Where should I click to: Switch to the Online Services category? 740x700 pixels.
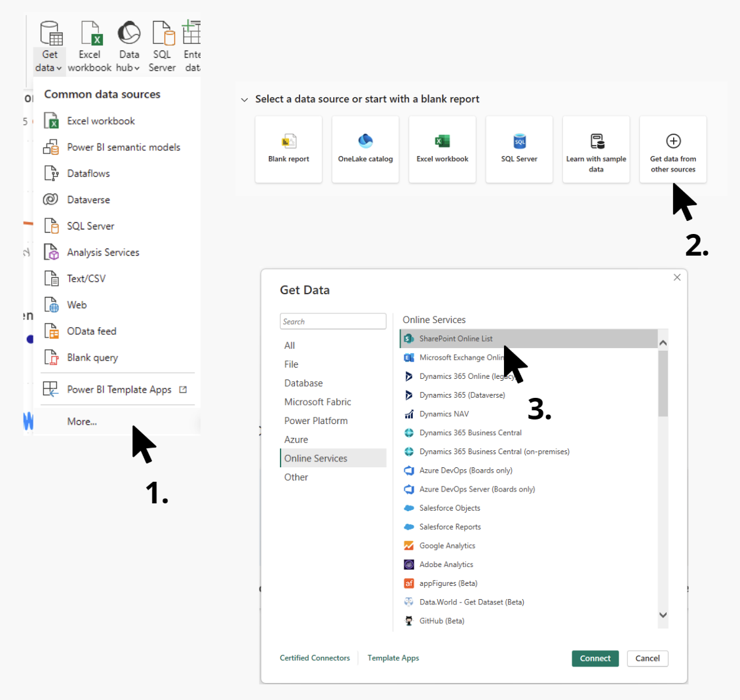[314, 458]
